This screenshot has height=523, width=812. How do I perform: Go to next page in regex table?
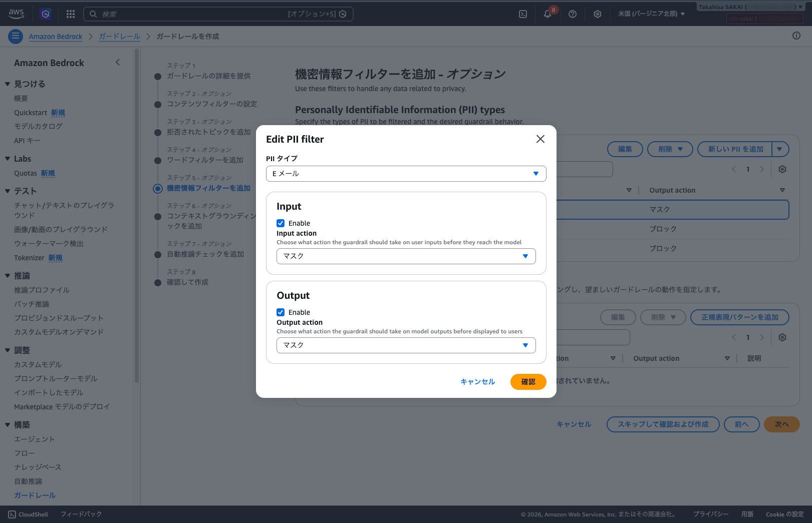(x=762, y=337)
